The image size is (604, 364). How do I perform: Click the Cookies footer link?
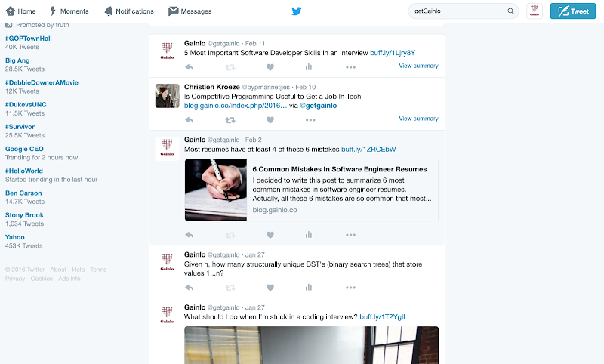tap(42, 279)
